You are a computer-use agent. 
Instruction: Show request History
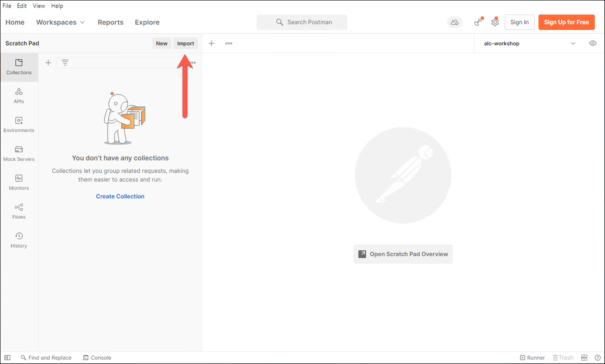point(19,240)
